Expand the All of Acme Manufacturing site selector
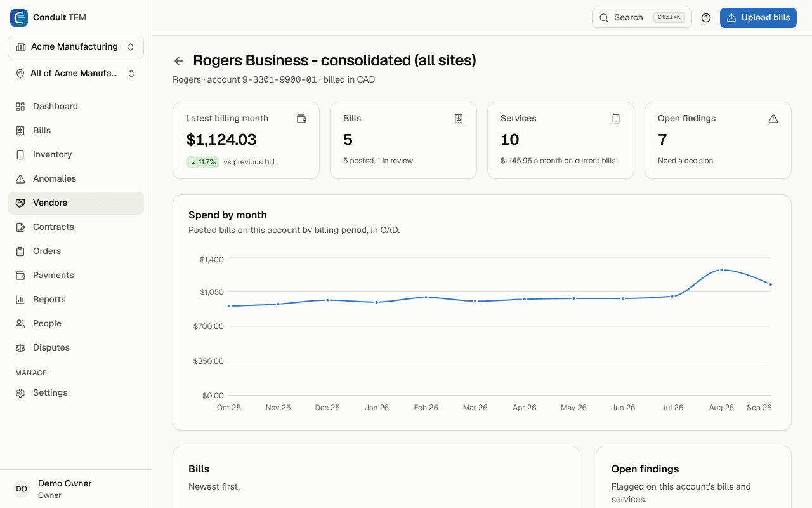The width and height of the screenshot is (812, 508). pos(76,74)
